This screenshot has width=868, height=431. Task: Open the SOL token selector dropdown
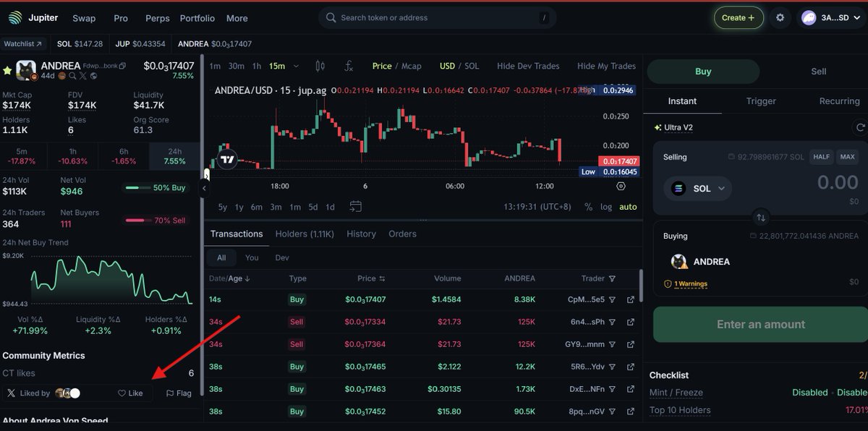coord(697,189)
